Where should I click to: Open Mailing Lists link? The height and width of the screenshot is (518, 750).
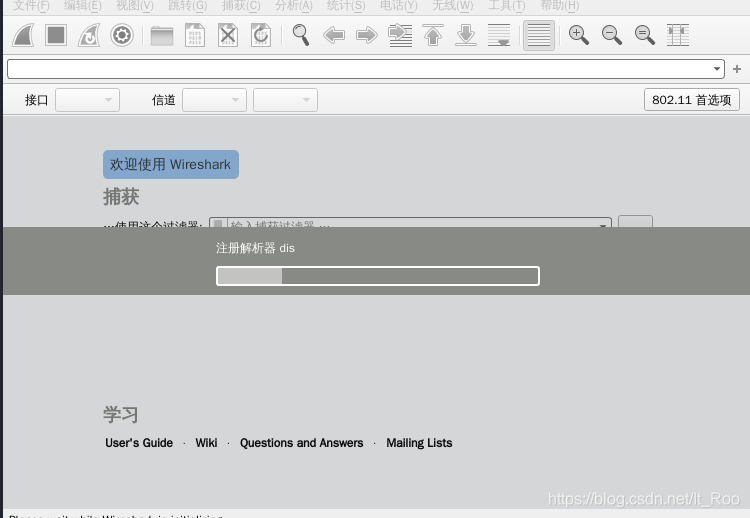pyautogui.click(x=419, y=443)
